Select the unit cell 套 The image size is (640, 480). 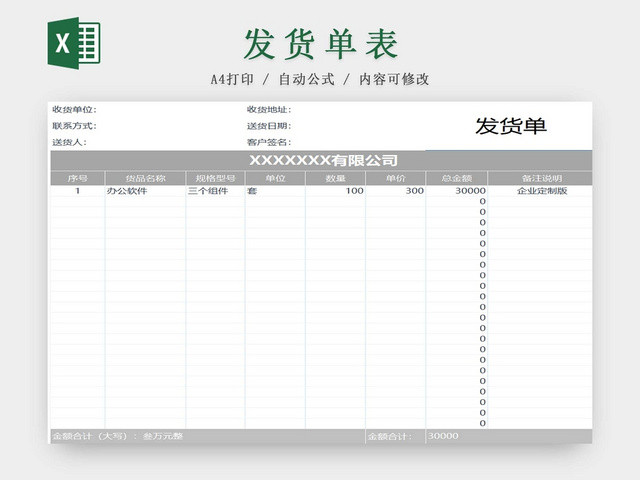click(276, 191)
